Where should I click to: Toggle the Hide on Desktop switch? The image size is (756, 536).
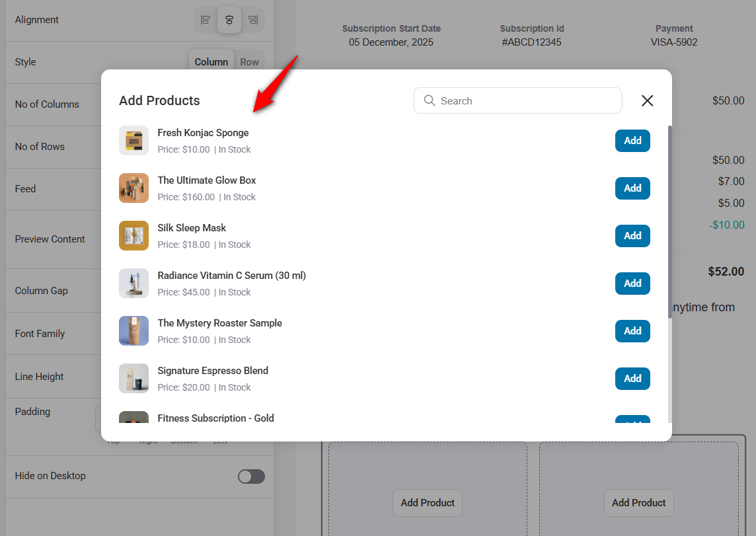coord(251,476)
